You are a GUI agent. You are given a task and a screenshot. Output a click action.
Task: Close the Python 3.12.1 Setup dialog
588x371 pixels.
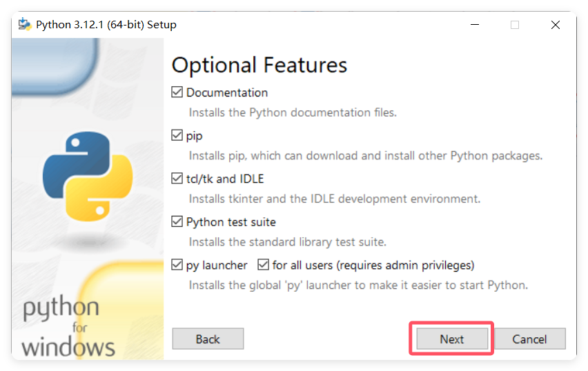(x=556, y=25)
